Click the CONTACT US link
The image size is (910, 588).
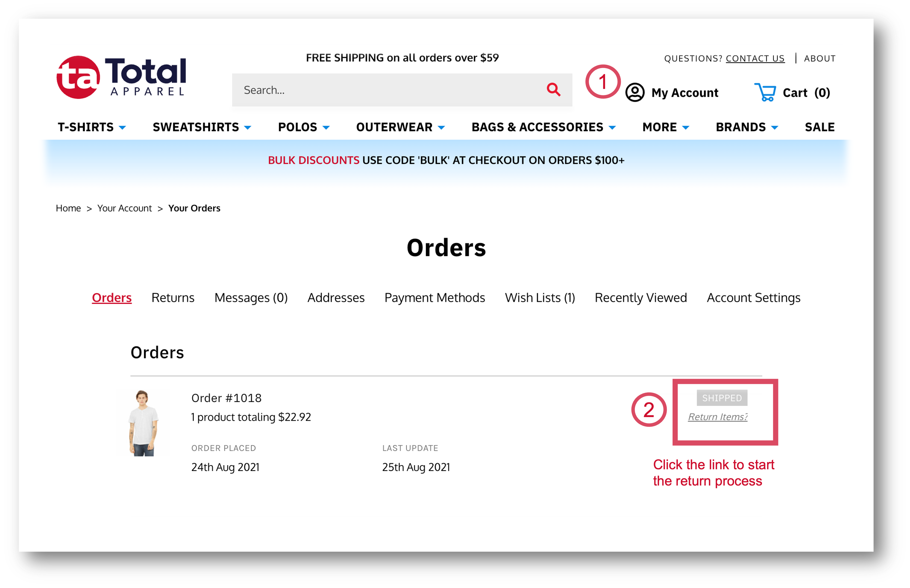point(755,58)
